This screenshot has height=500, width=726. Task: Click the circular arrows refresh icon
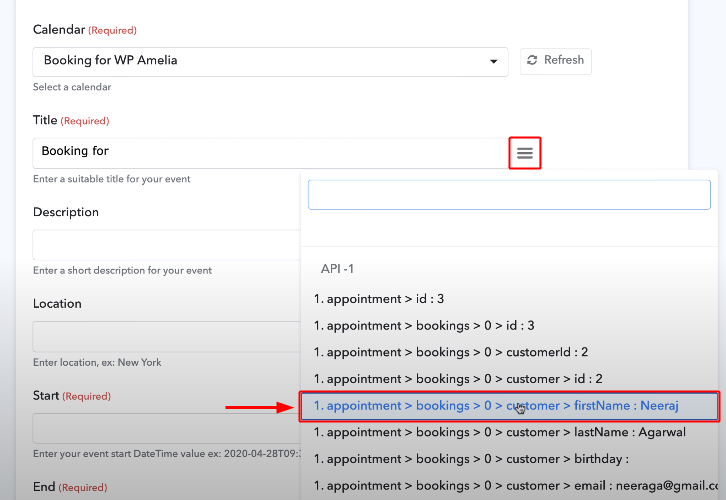point(532,61)
